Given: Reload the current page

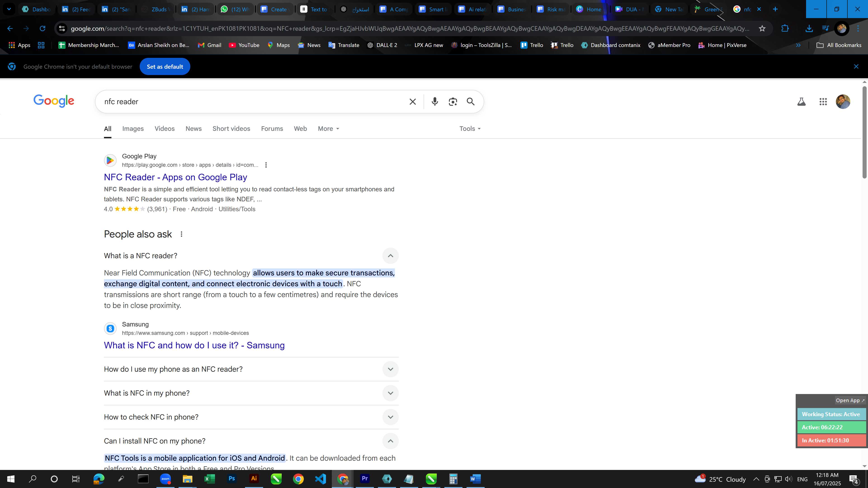Looking at the screenshot, I should click(x=42, y=29).
